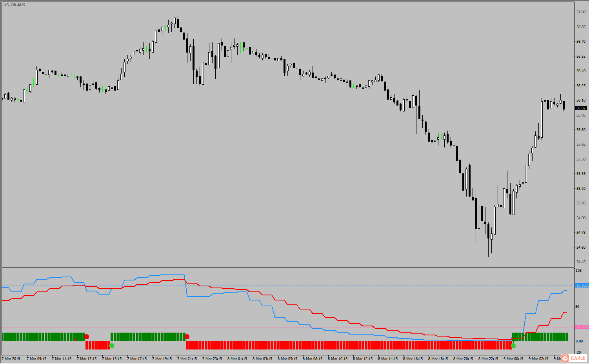Click the red signal dot near 7 Mar 13:15
Viewport: 589px width, 364px height.
coord(87,337)
